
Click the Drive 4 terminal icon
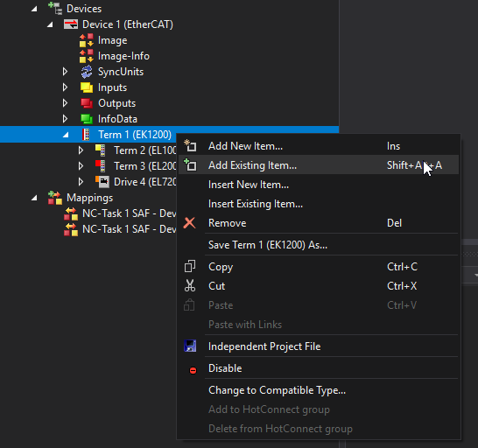tap(102, 182)
